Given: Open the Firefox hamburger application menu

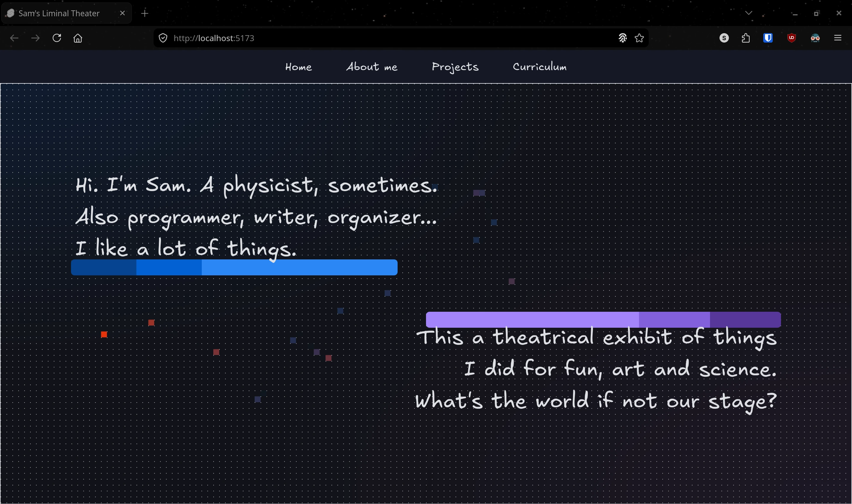Looking at the screenshot, I should tap(838, 38).
